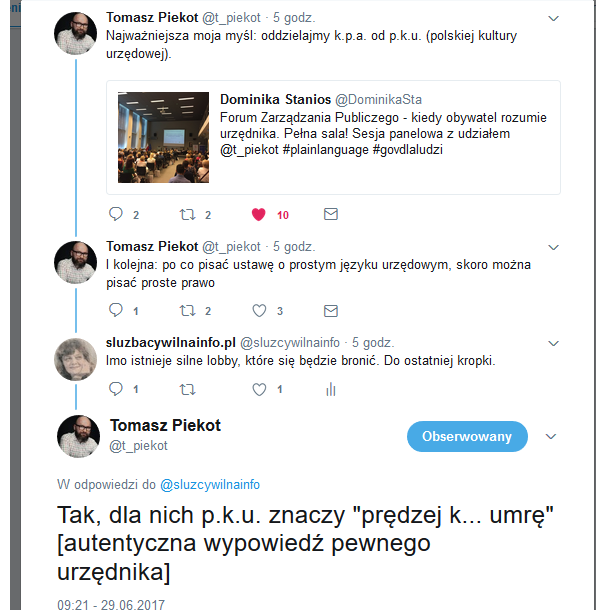Retweet the second Tomasz Piekot tweet

click(x=188, y=311)
